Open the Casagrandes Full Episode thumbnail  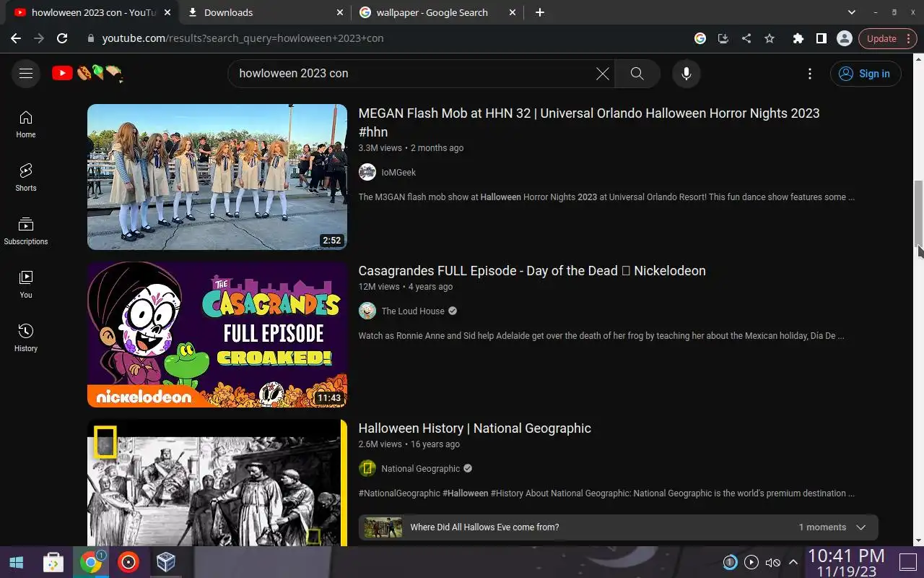(x=217, y=335)
